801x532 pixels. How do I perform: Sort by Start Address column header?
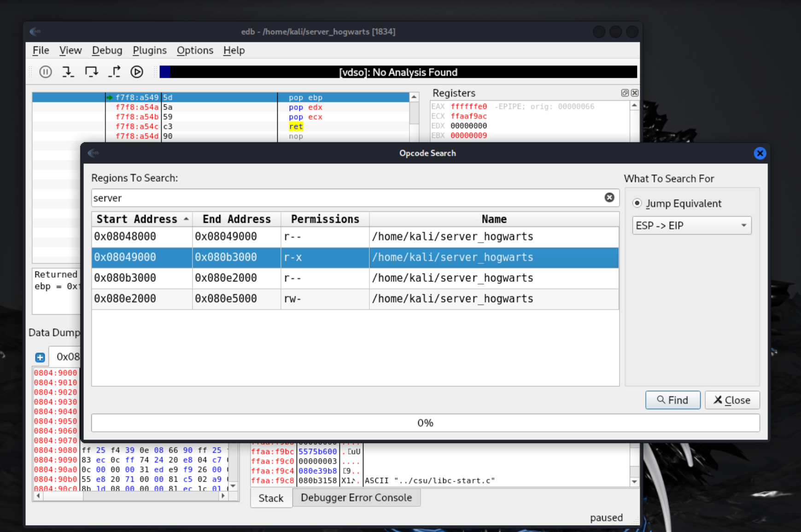pos(142,219)
